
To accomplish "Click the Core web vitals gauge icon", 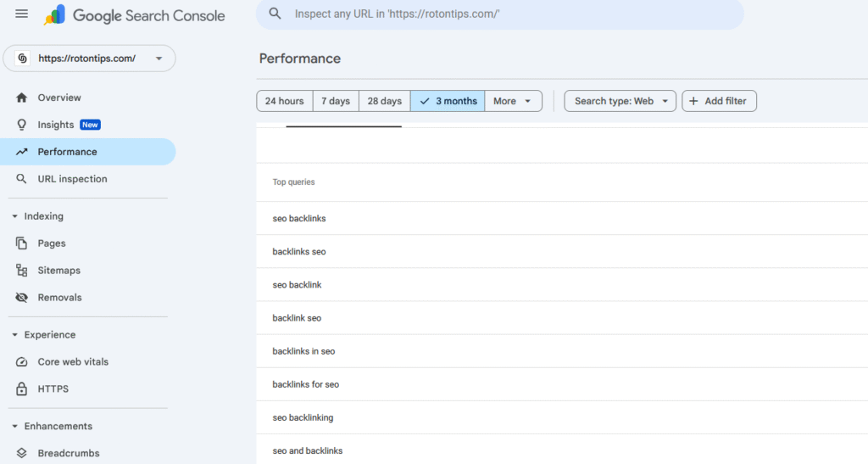I will pyautogui.click(x=21, y=361).
